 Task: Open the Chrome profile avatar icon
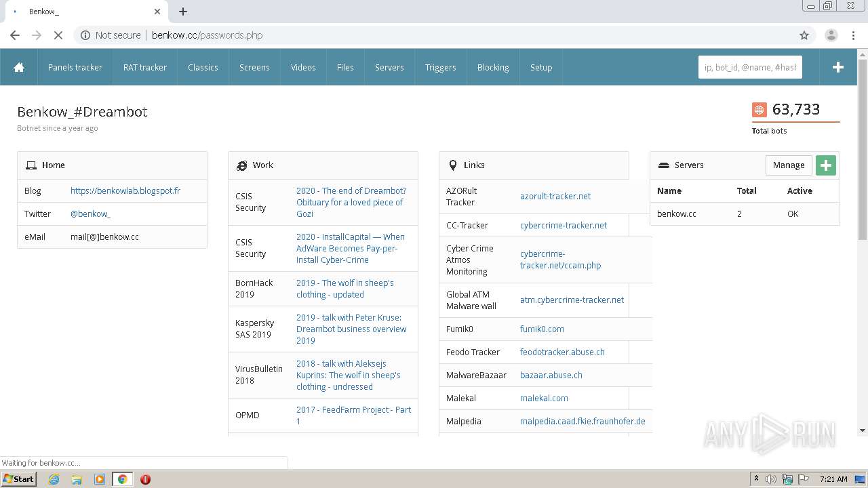click(831, 35)
